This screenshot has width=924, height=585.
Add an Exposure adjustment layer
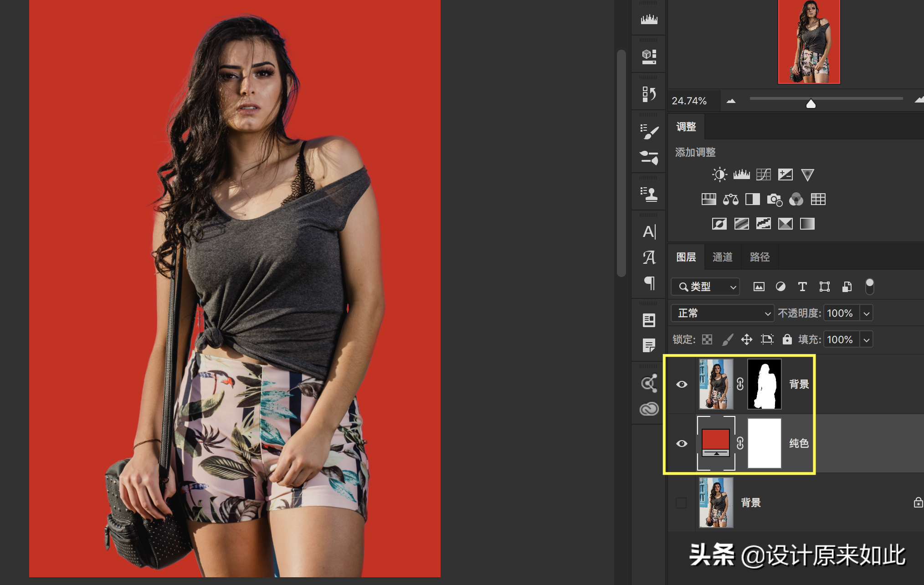coord(785,174)
